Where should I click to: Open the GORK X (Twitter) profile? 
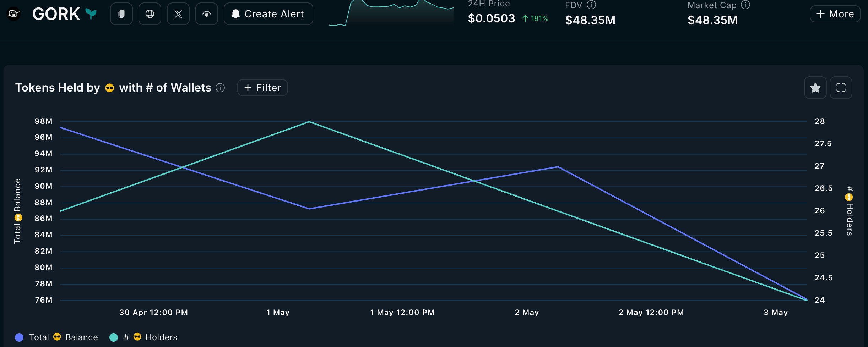tap(178, 14)
